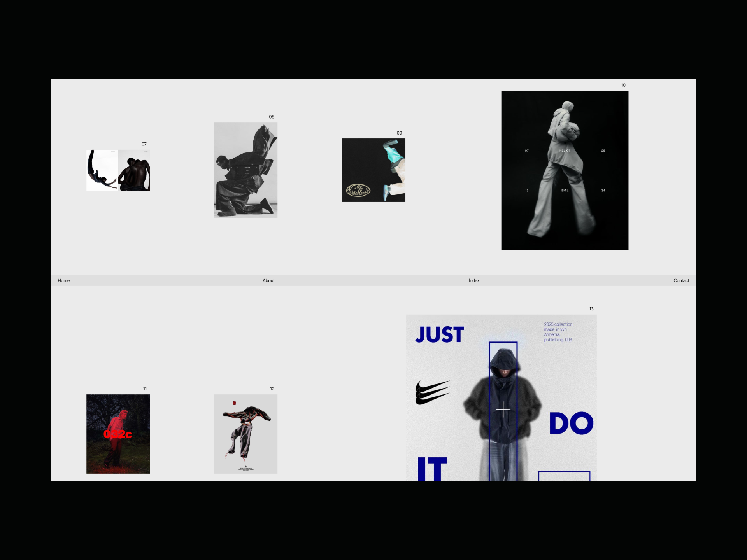Click the HELIOT text on poster 10
The width and height of the screenshot is (747, 560).
coord(565,150)
